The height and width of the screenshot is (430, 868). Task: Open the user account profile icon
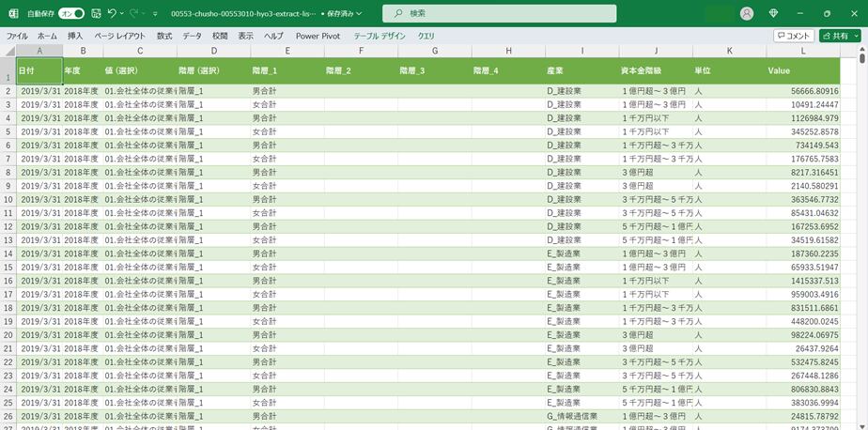click(x=747, y=14)
